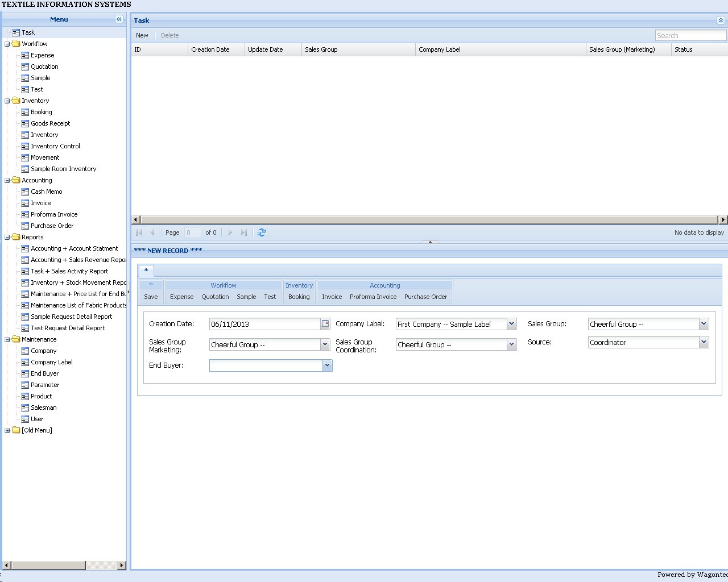
Task: Click the icon beside Task tree item
Action: tap(16, 32)
